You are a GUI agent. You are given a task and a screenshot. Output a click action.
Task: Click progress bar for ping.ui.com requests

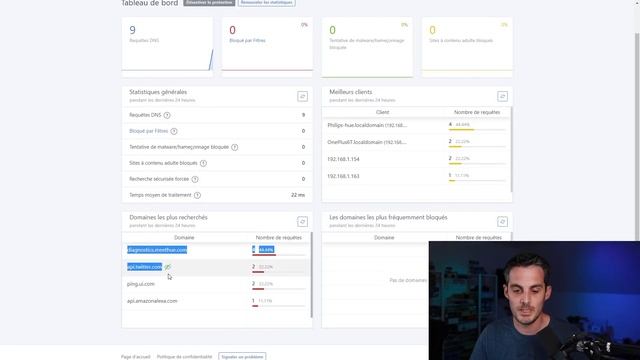tap(279, 289)
